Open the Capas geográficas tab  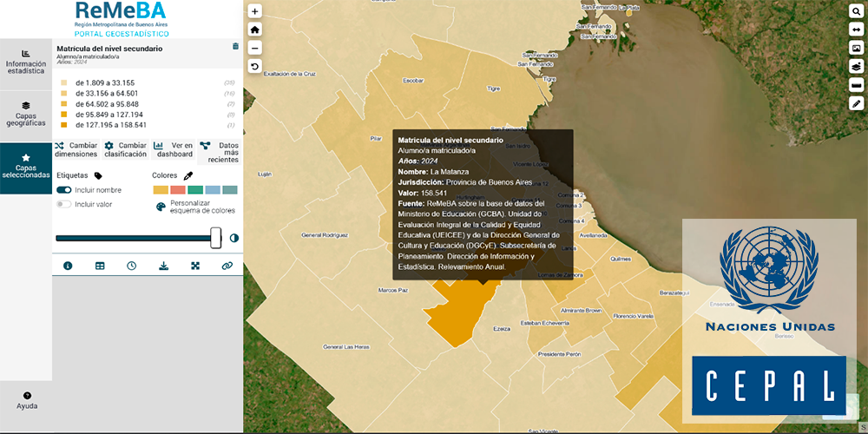click(26, 113)
